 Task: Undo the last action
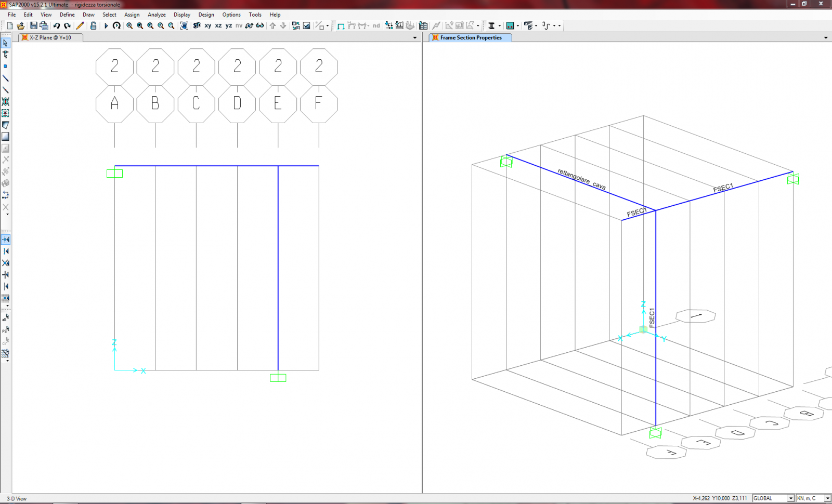[x=57, y=25]
